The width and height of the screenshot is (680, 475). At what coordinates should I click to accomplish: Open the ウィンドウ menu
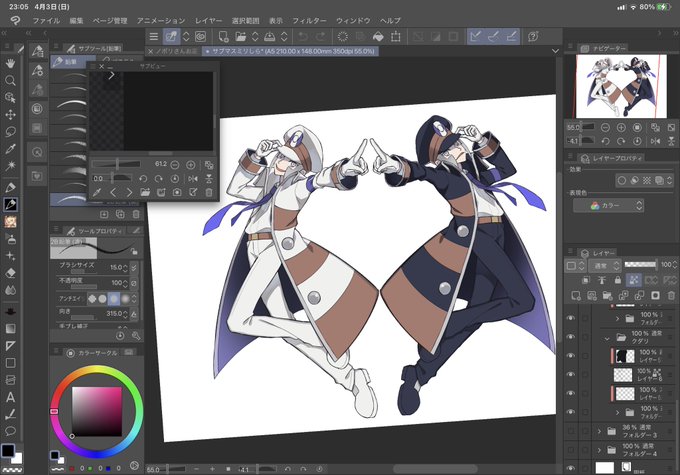[x=353, y=20]
